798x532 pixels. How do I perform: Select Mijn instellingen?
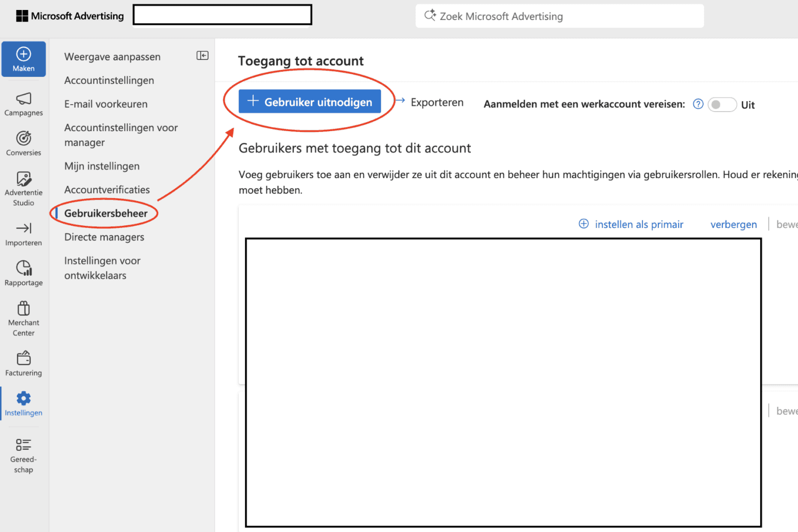click(x=102, y=166)
